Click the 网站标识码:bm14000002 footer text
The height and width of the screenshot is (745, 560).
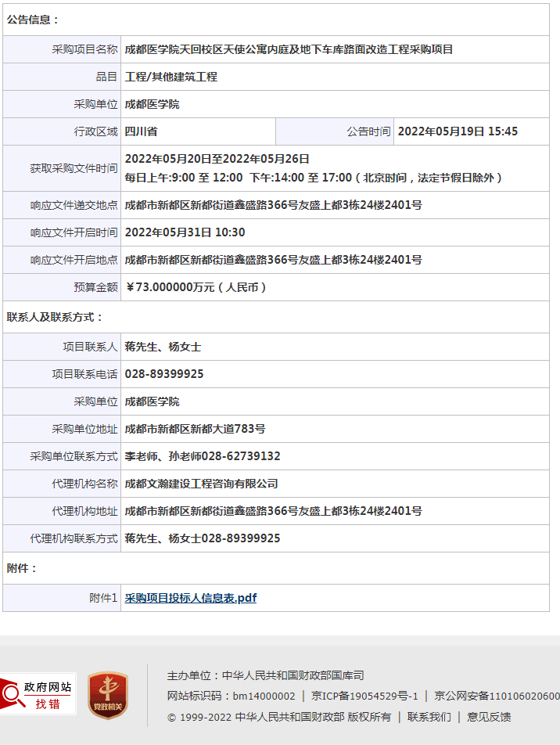click(x=231, y=696)
